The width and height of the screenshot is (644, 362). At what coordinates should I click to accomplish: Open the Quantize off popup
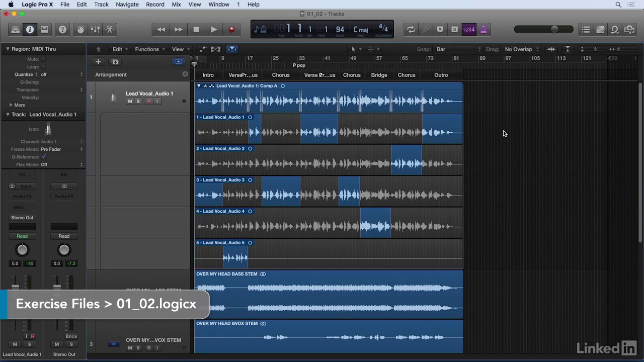(62, 74)
